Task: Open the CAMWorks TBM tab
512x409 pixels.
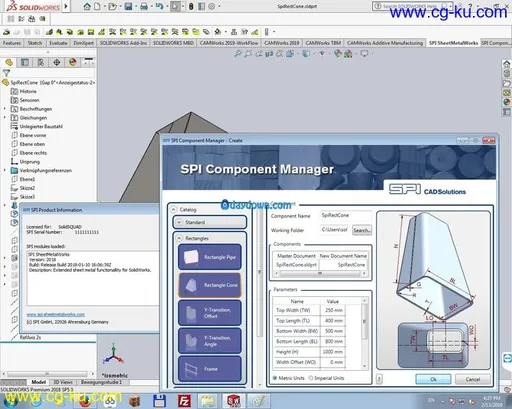Action: pyautogui.click(x=323, y=43)
